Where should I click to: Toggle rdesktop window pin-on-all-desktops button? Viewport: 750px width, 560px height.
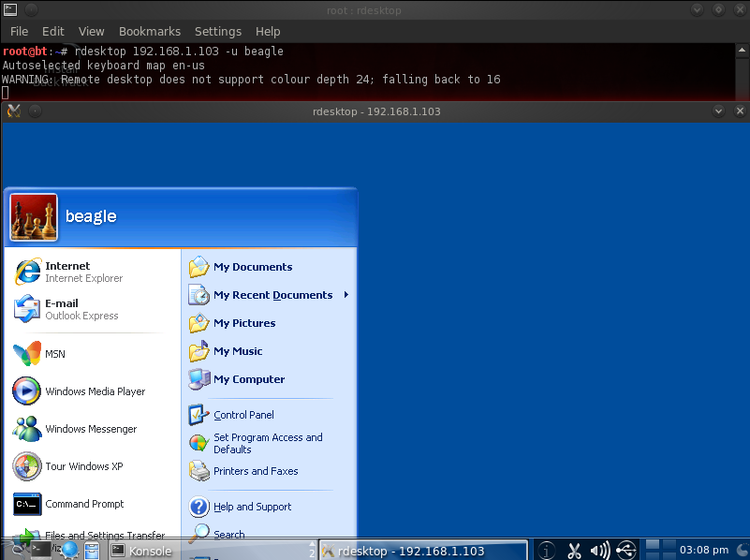click(35, 111)
